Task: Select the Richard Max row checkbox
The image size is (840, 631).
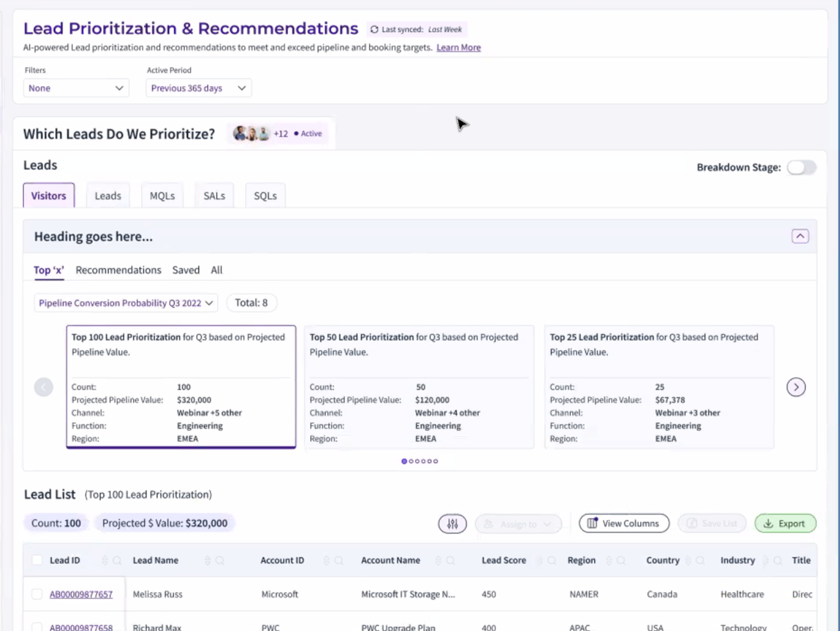Action: click(37, 627)
